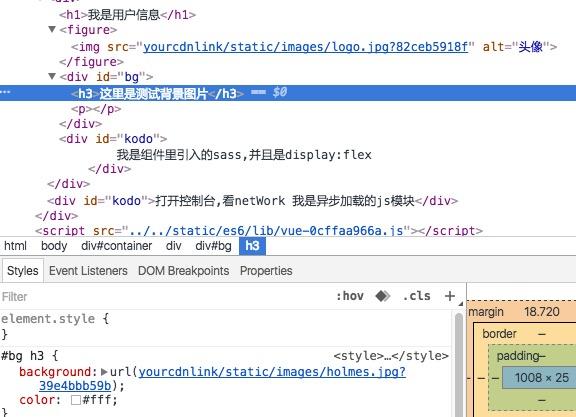Open the Properties tab
576x417 pixels.
(x=266, y=271)
